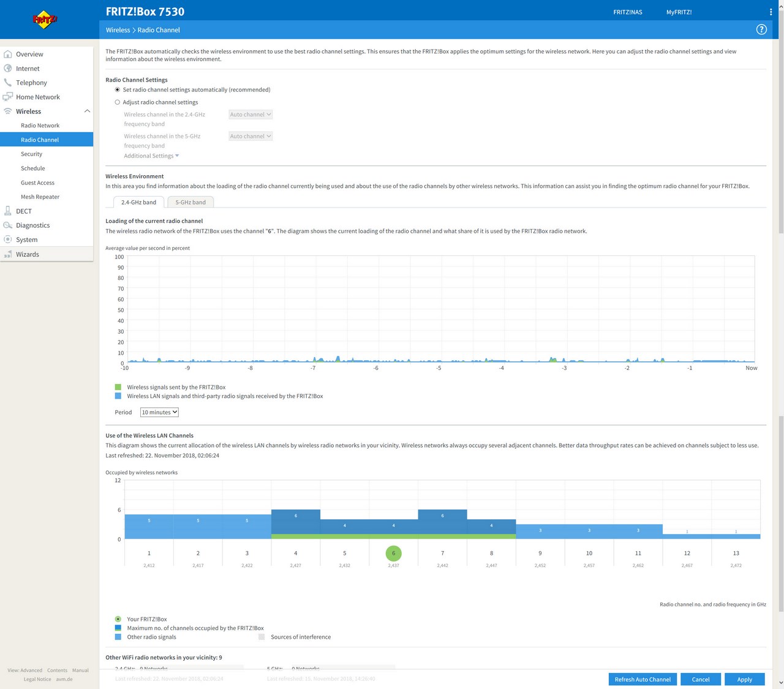Screen dimensions: 784x689
Task: Click the Internet globe icon
Action: coord(8,68)
